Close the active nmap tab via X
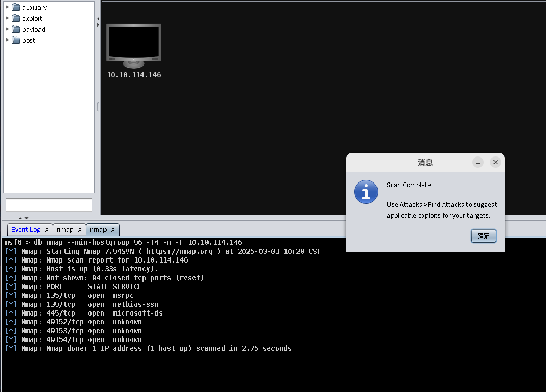Image resolution: width=546 pixels, height=392 pixels. pyautogui.click(x=113, y=230)
